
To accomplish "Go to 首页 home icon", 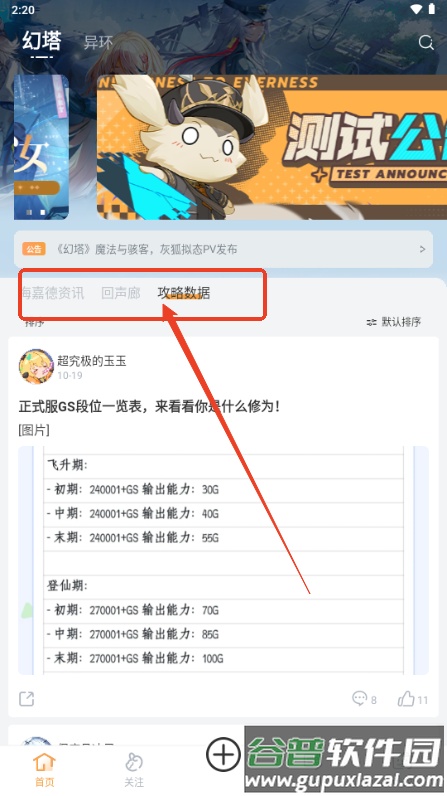I will pyautogui.click(x=44, y=770).
